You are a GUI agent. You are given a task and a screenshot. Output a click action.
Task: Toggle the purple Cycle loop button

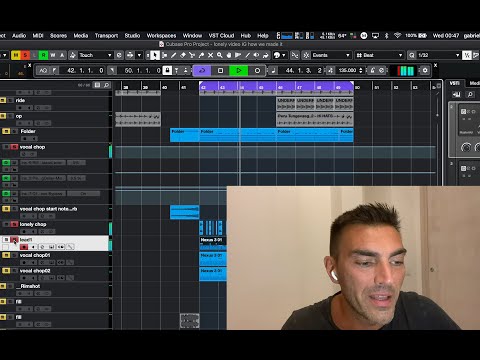pos(202,71)
